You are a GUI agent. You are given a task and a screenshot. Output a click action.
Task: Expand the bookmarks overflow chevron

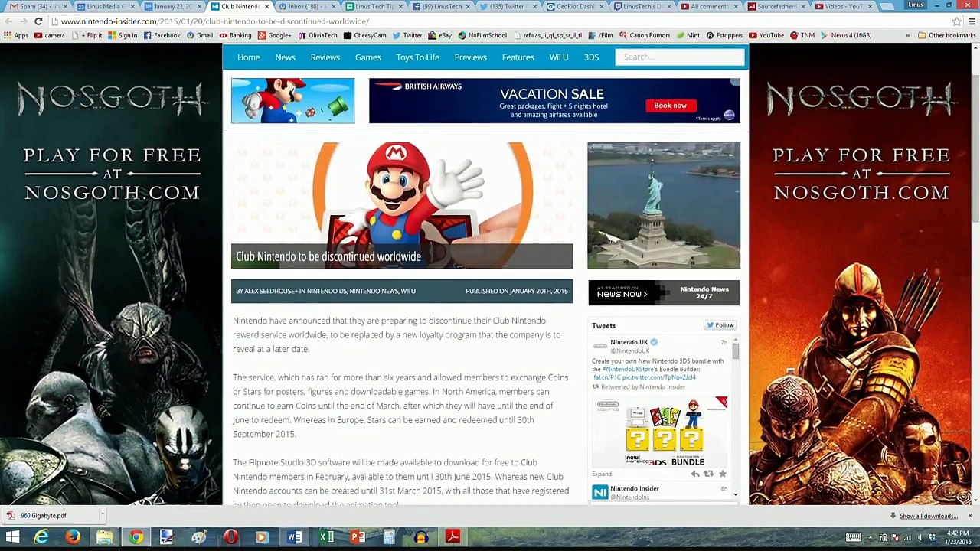click(908, 35)
